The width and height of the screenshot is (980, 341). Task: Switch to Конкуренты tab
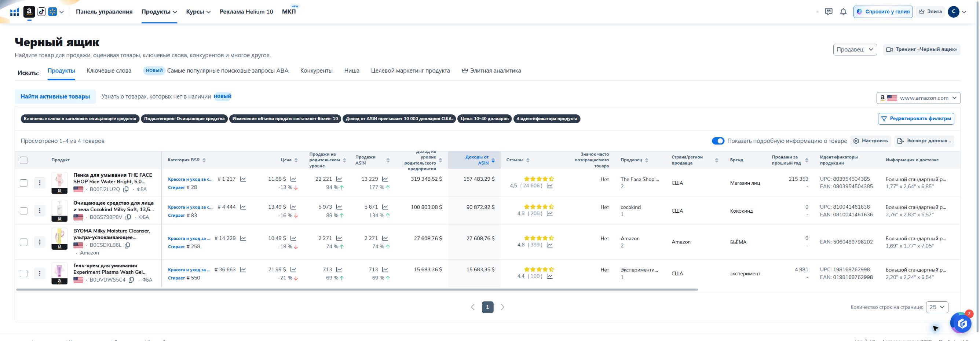316,71
